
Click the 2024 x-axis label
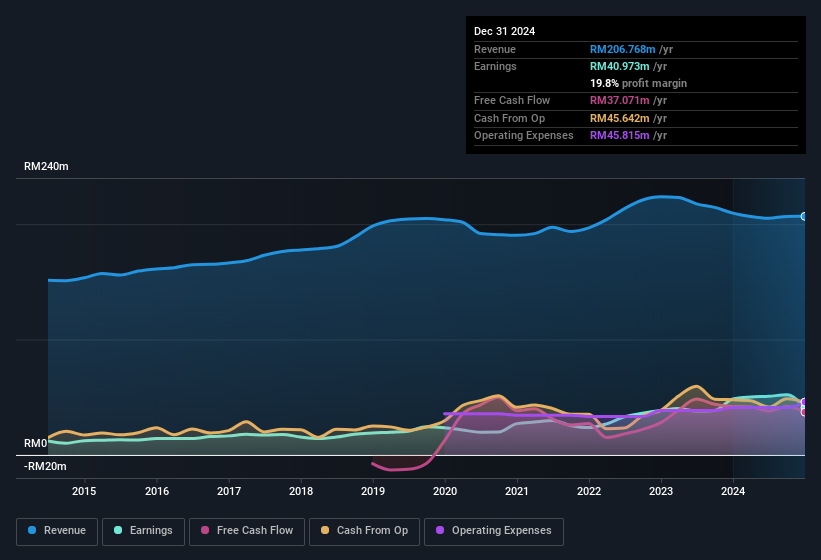coord(733,491)
